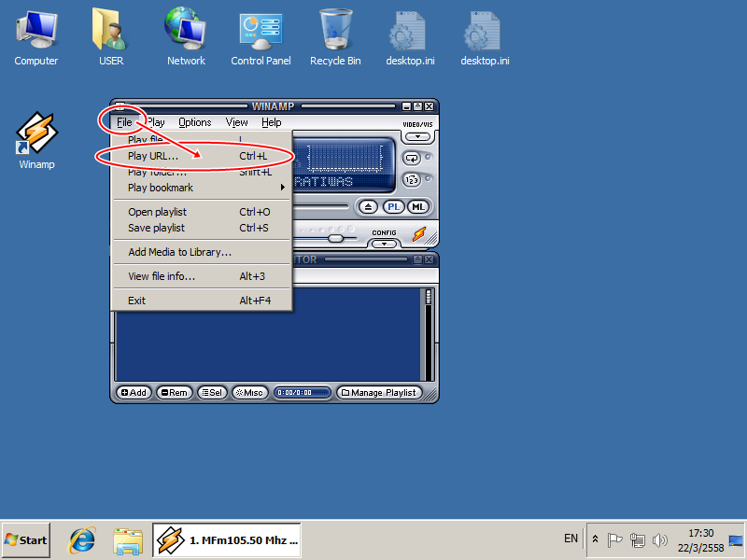Viewport: 747px width, 560px height.
Task: Open the View menu
Action: [x=237, y=122]
